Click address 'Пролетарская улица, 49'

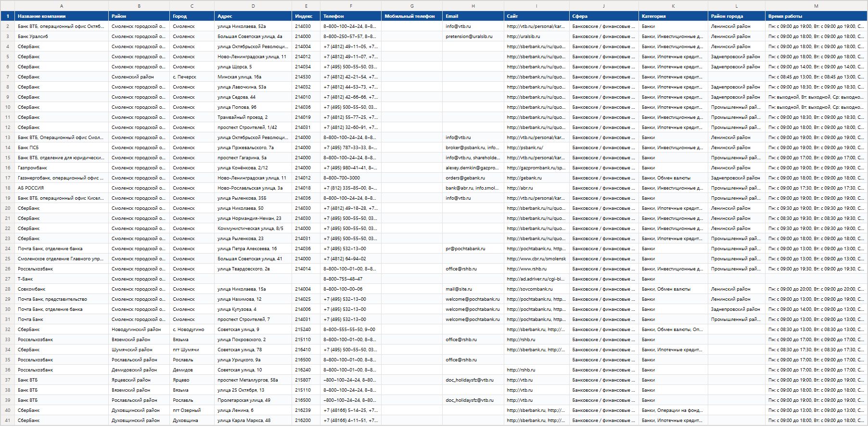point(253,400)
